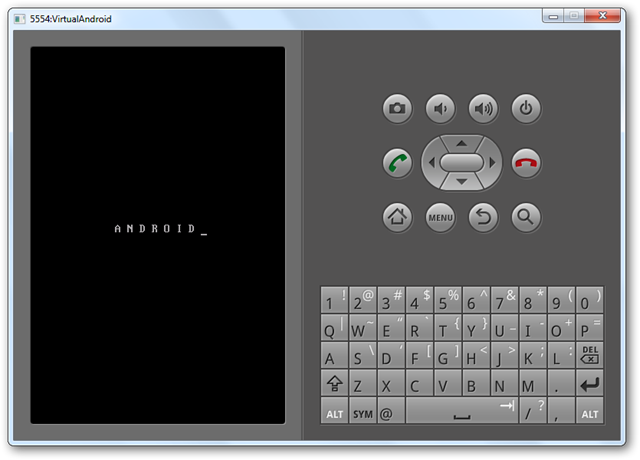Click the right ALT key
640x460 pixels.
click(x=590, y=410)
